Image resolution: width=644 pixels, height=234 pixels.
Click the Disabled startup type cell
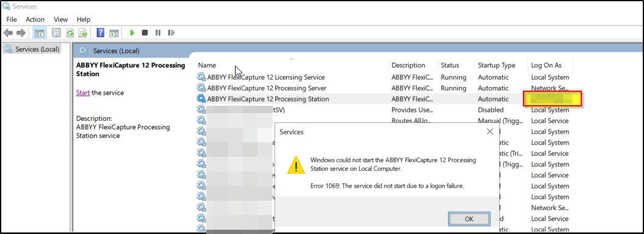coord(491,110)
